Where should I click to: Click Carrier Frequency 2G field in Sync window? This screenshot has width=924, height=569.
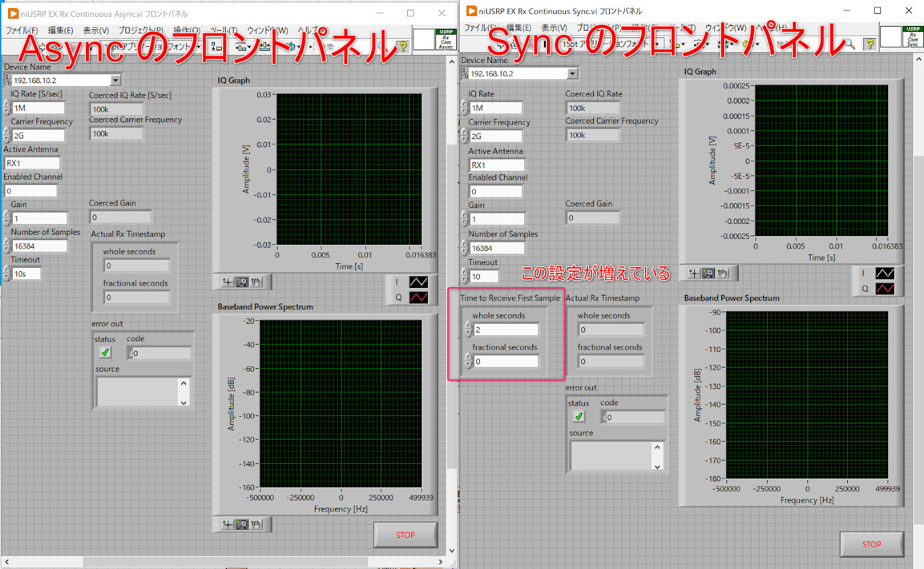coord(495,136)
